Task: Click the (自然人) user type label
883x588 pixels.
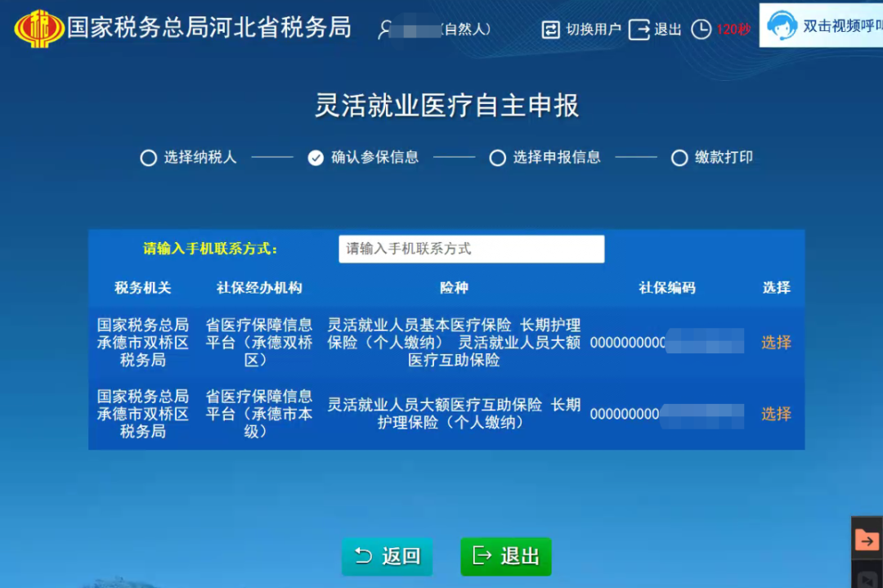Action: [x=466, y=29]
